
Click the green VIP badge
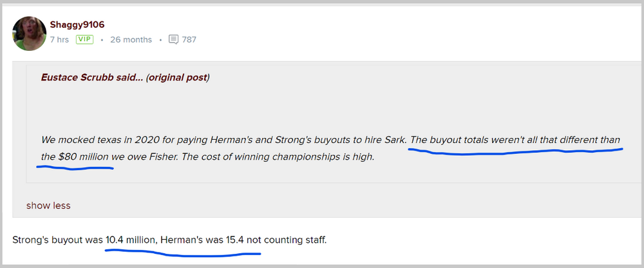(84, 39)
